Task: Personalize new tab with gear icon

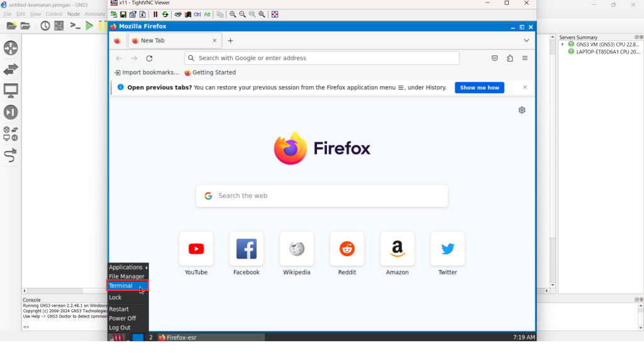Action: pos(522,110)
